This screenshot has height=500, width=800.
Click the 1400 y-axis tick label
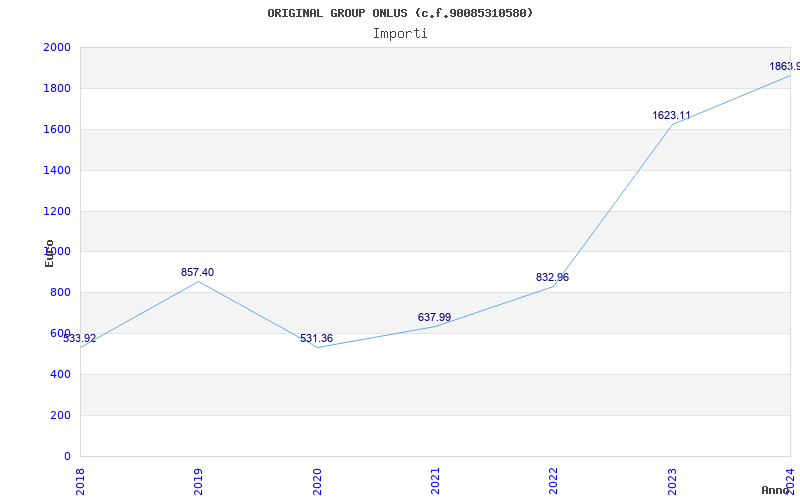click(x=57, y=170)
